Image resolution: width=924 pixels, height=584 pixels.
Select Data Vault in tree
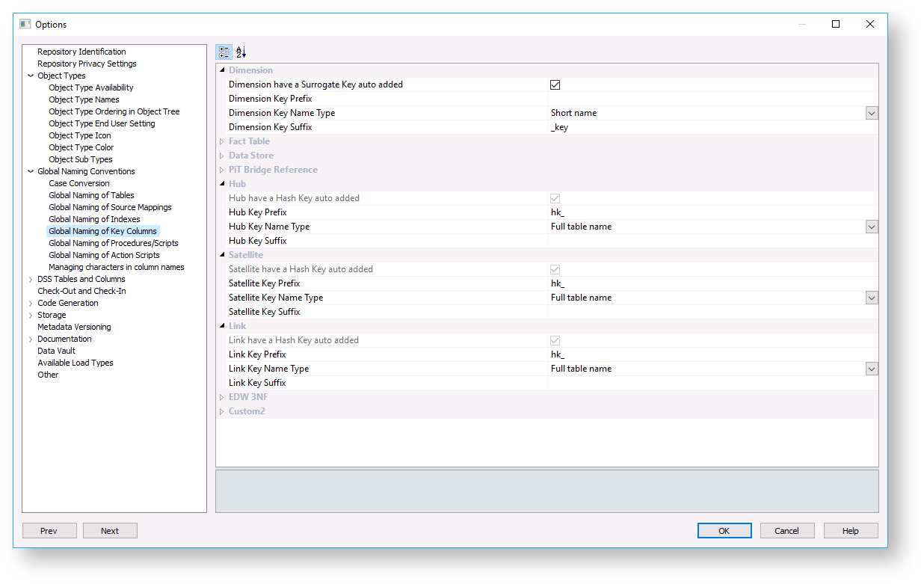(x=56, y=351)
